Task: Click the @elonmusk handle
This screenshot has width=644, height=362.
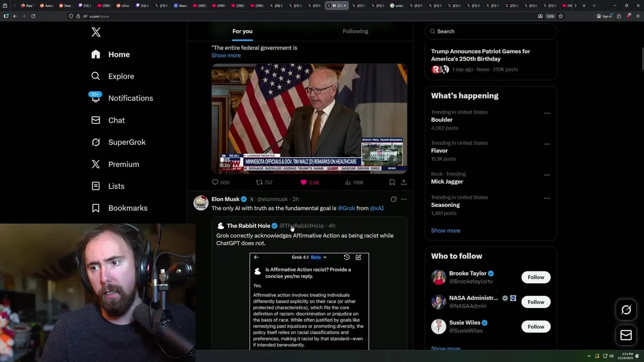Action: pos(272,199)
